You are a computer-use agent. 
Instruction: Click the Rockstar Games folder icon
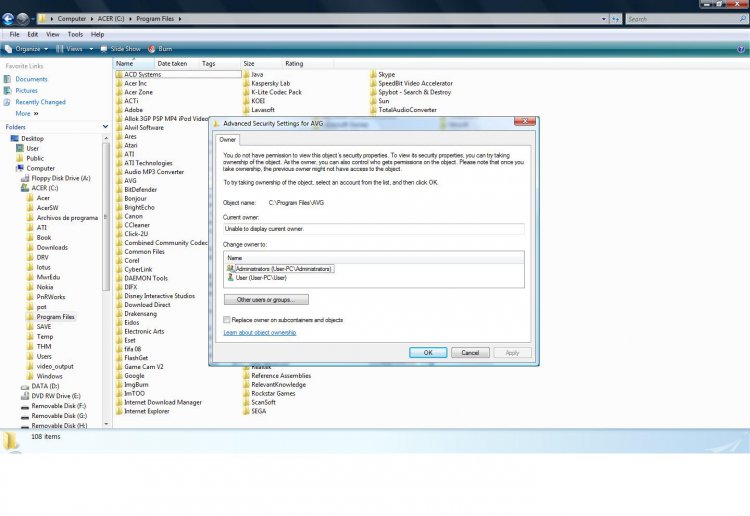pyautogui.click(x=246, y=394)
